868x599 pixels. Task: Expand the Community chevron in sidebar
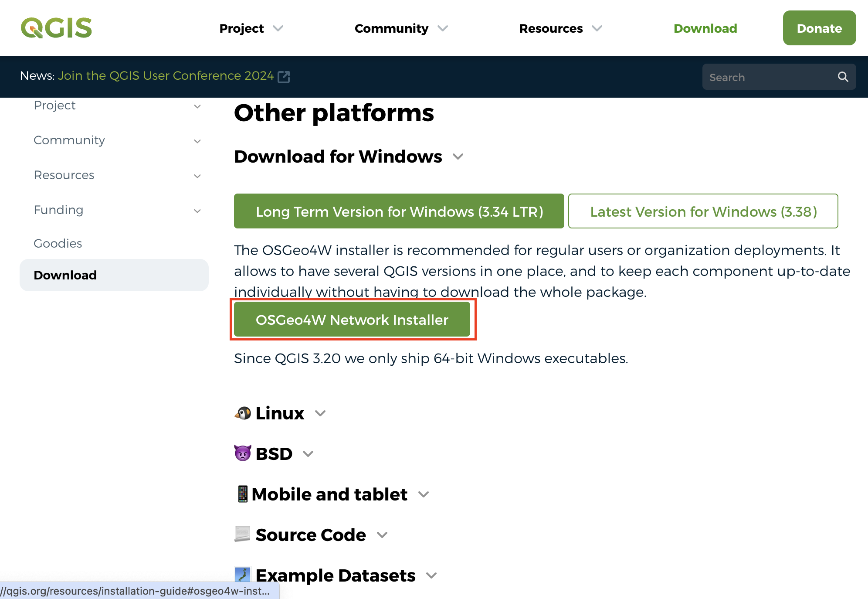[197, 141]
